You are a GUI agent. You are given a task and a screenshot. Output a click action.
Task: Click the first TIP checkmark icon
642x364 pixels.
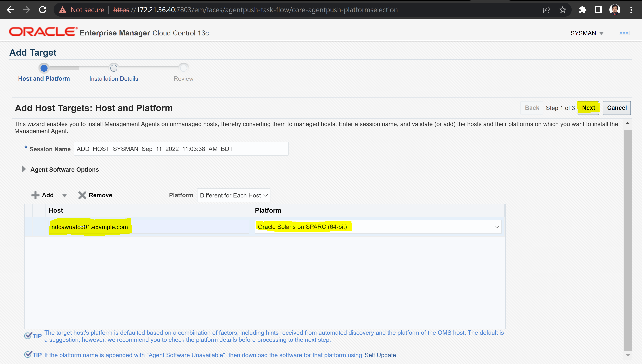click(x=28, y=336)
